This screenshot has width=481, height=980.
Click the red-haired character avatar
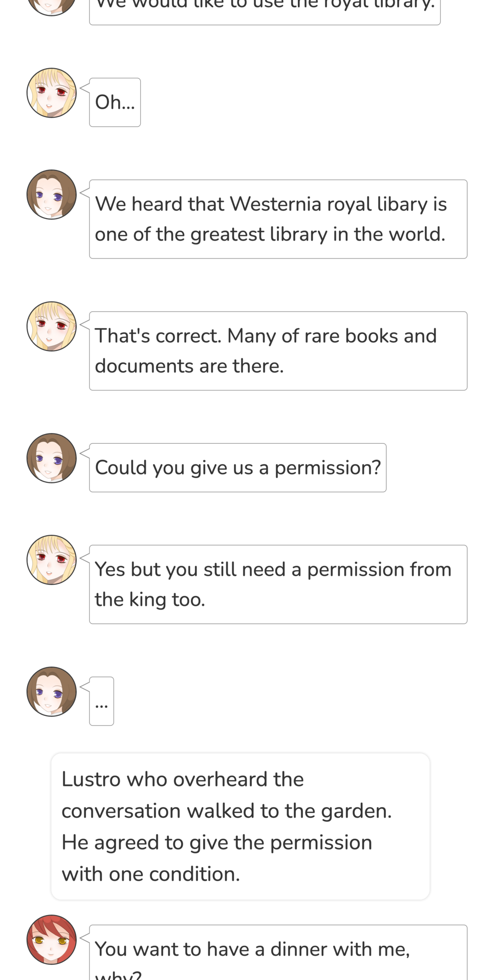point(51,940)
